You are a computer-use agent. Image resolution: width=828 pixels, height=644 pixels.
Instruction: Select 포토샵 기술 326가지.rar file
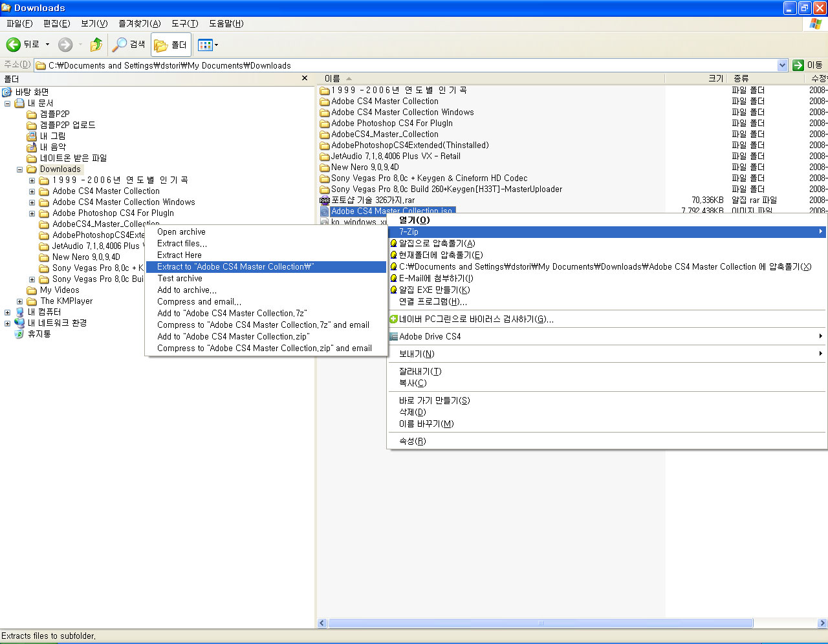[x=373, y=200]
